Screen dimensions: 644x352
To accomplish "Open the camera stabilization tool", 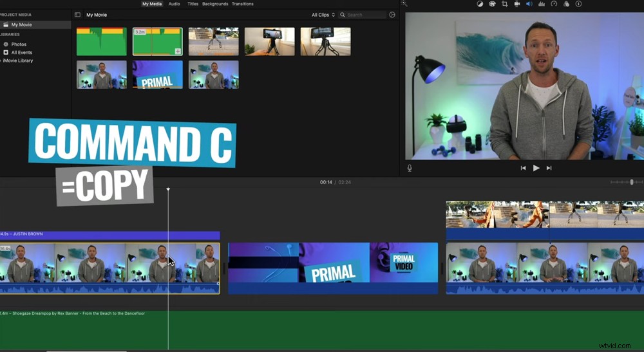I will click(x=517, y=4).
